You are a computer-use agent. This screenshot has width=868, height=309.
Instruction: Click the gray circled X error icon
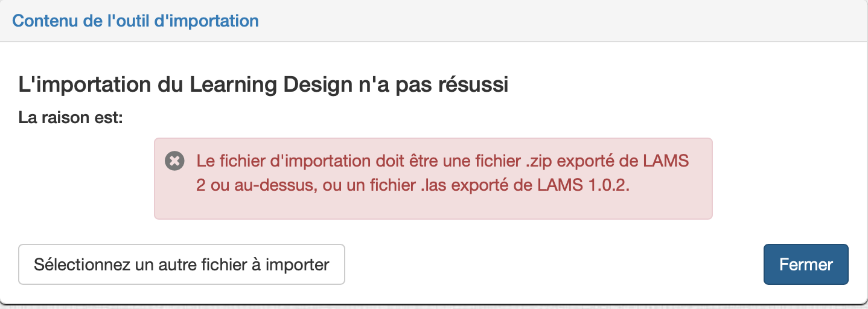point(174,161)
